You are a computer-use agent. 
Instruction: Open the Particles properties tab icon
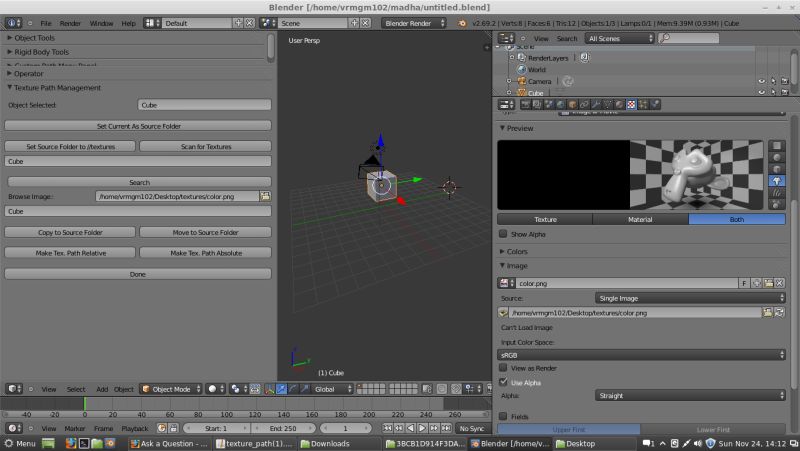coord(643,105)
